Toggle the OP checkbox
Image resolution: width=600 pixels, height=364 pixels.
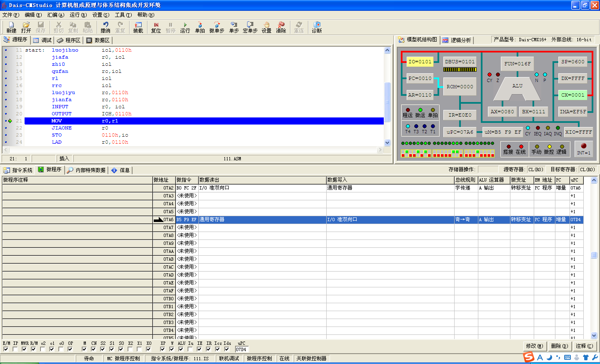[x=70, y=349]
